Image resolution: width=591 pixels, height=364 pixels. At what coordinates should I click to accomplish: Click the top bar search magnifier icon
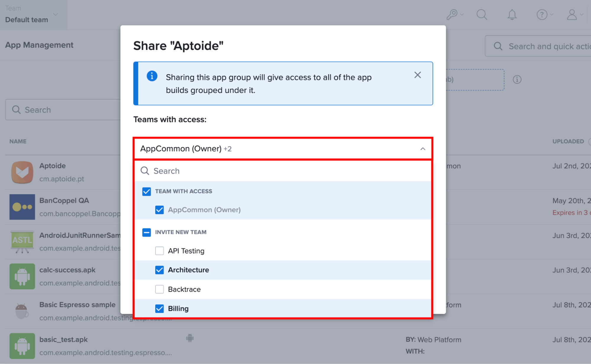pos(482,14)
